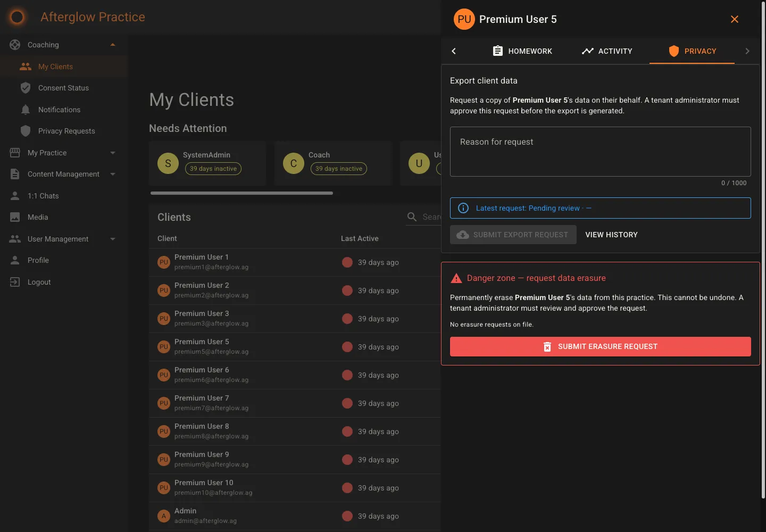Expand the My Practice dropdown arrow
Screen dimensions: 766x532
(x=113, y=153)
